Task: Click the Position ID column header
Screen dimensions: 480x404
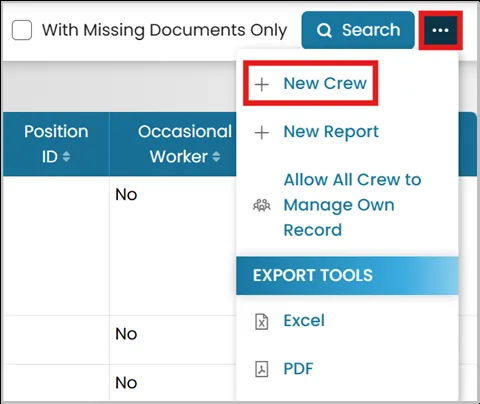Action: click(x=56, y=144)
